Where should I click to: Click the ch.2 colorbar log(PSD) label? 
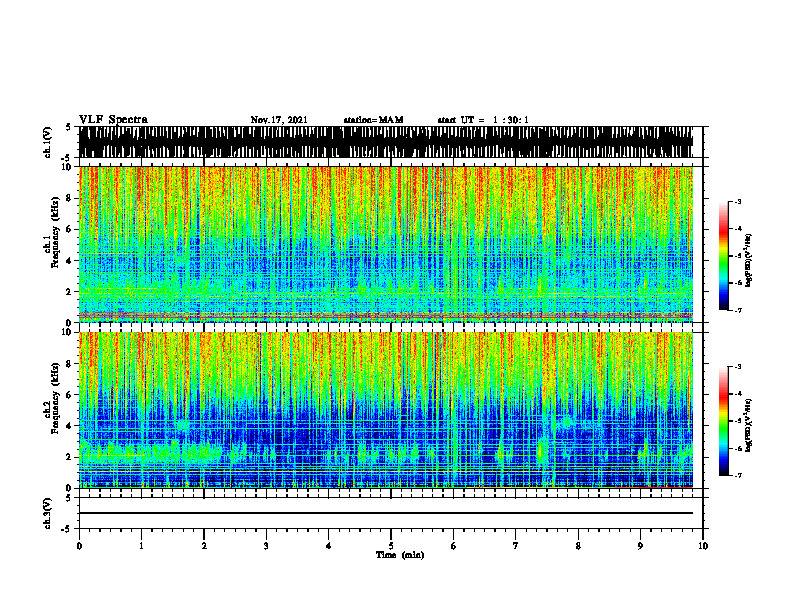click(x=749, y=425)
